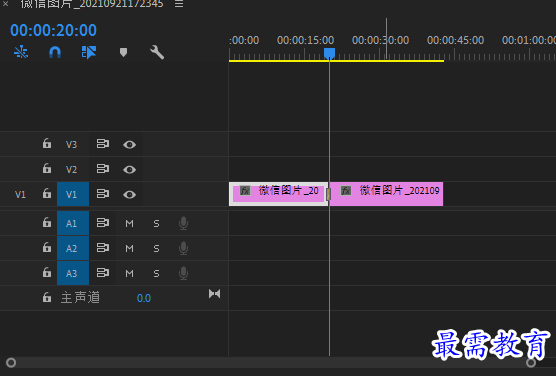The height and width of the screenshot is (376, 556).
Task: Target the V3 track header
Action: point(71,144)
